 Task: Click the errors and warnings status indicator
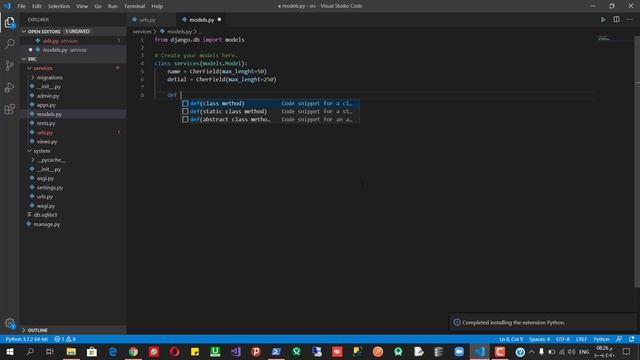tap(65, 339)
